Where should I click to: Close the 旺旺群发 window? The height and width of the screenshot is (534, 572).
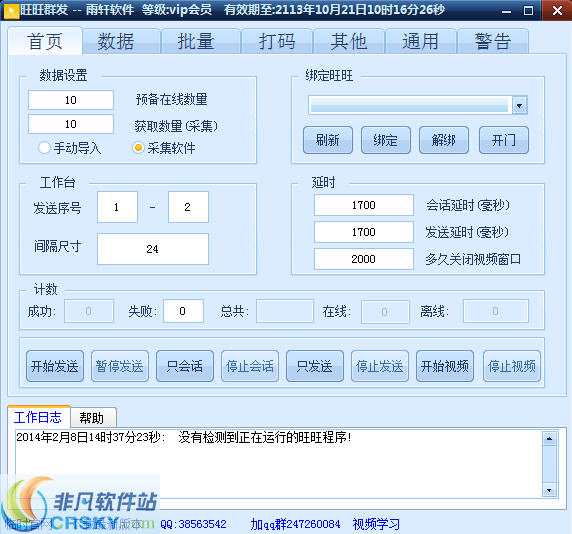(557, 11)
